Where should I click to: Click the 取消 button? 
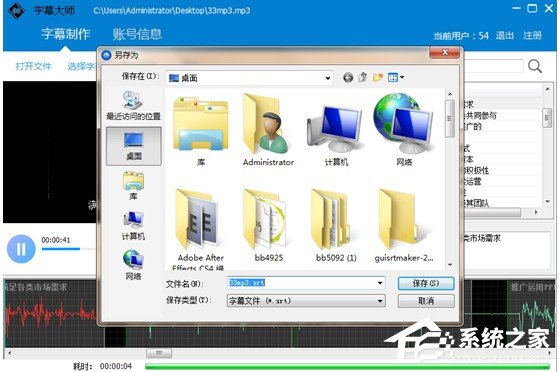426,301
